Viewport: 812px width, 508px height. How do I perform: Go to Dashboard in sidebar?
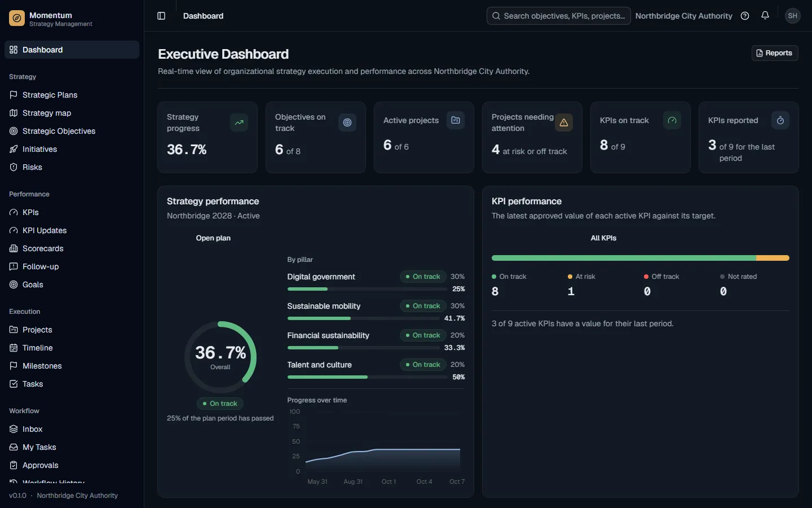(72, 50)
